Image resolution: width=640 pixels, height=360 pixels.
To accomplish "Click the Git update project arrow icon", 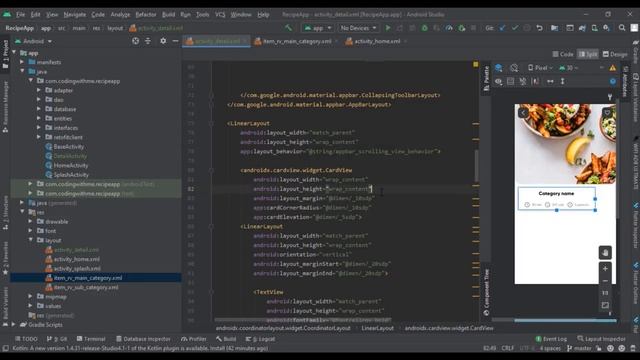I will click(502, 28).
